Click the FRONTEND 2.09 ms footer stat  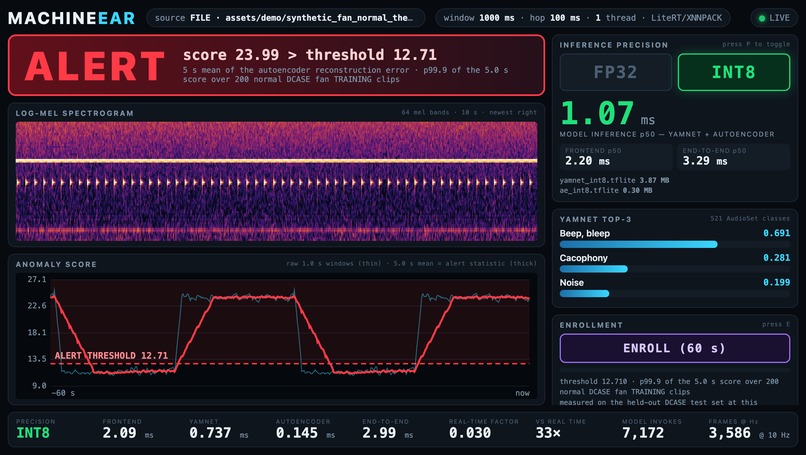click(128, 429)
